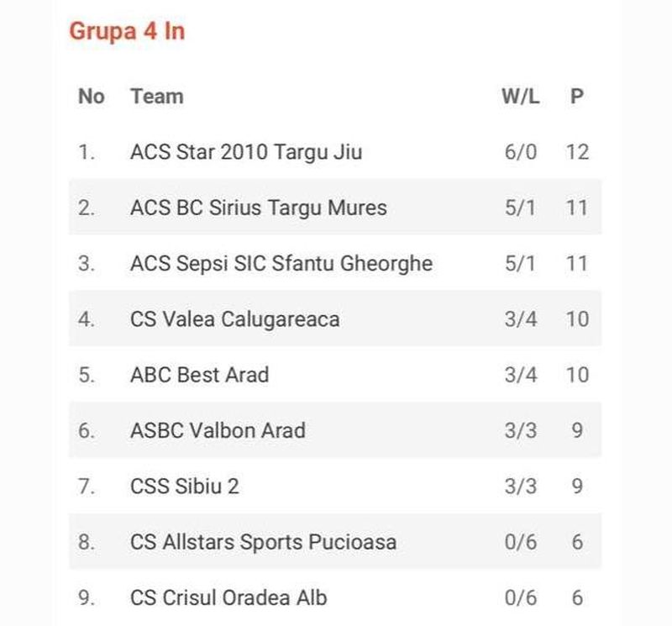Open ASBC Valbon Arad team
The height and width of the screenshot is (626, 672).
pyautogui.click(x=218, y=430)
